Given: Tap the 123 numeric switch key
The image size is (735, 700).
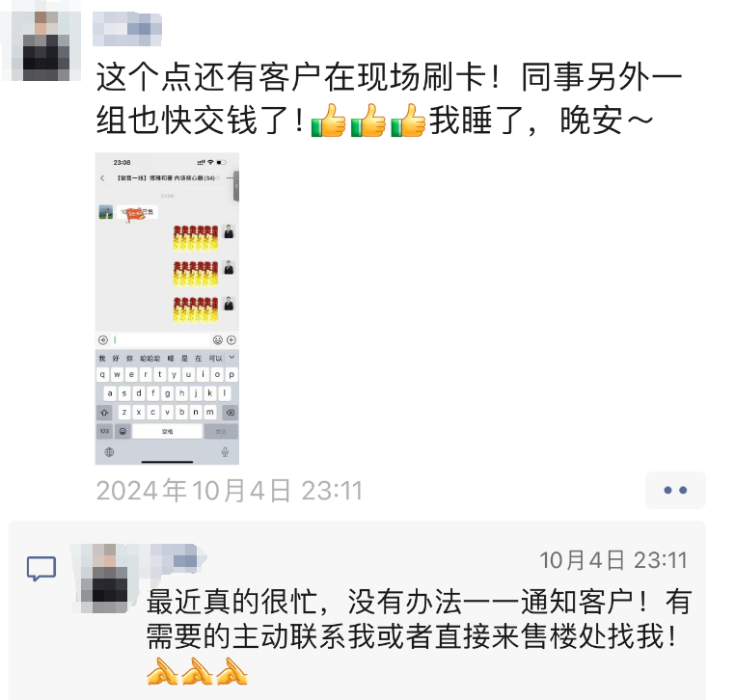Looking at the screenshot, I should [x=104, y=431].
